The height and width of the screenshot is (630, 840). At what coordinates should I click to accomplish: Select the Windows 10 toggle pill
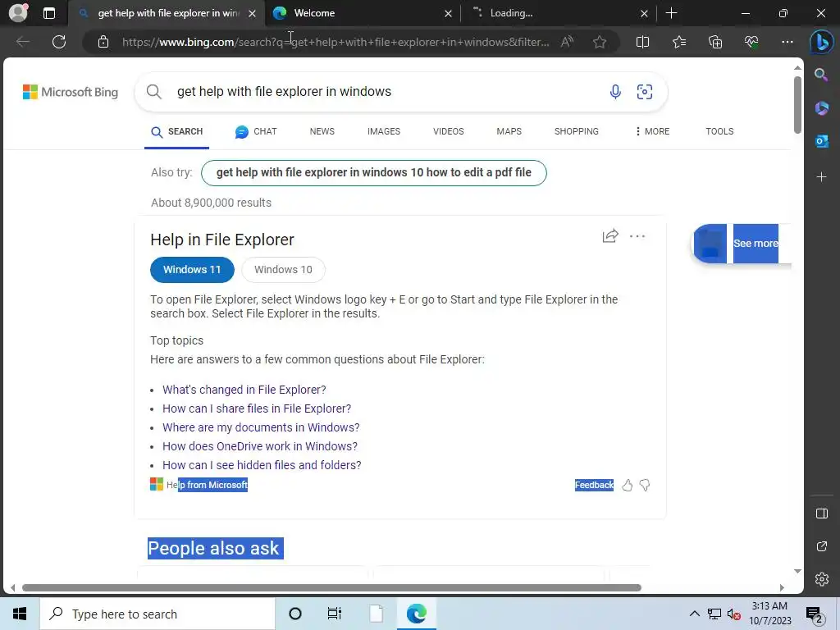pyautogui.click(x=283, y=269)
